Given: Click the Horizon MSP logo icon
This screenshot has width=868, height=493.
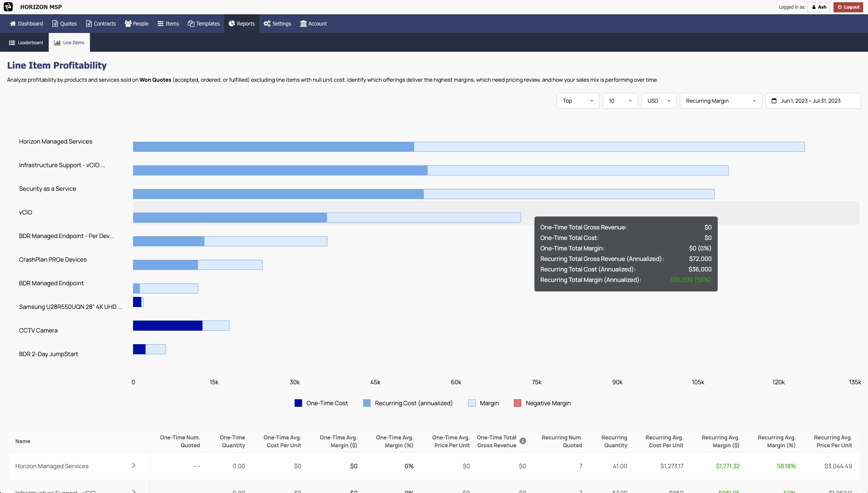Looking at the screenshot, I should (x=8, y=7).
